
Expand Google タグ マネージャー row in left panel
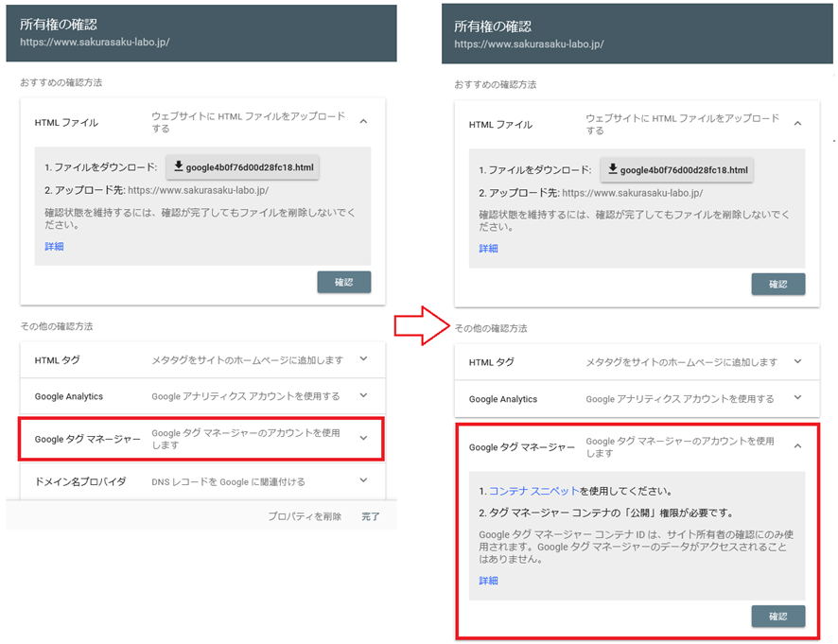click(363, 438)
